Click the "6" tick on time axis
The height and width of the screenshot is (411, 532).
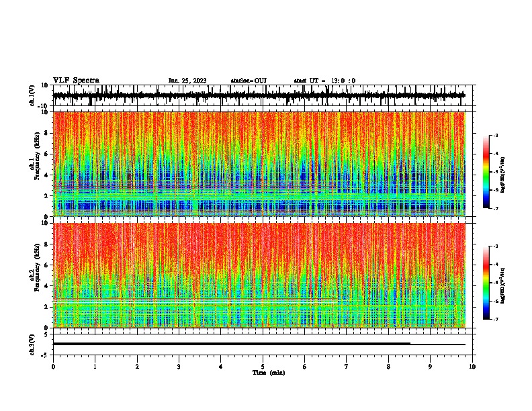pyautogui.click(x=304, y=367)
